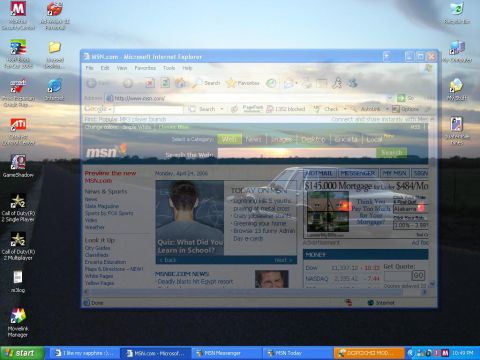Select the Encarta search category tab
This screenshot has height=360, width=480.
[347, 139]
